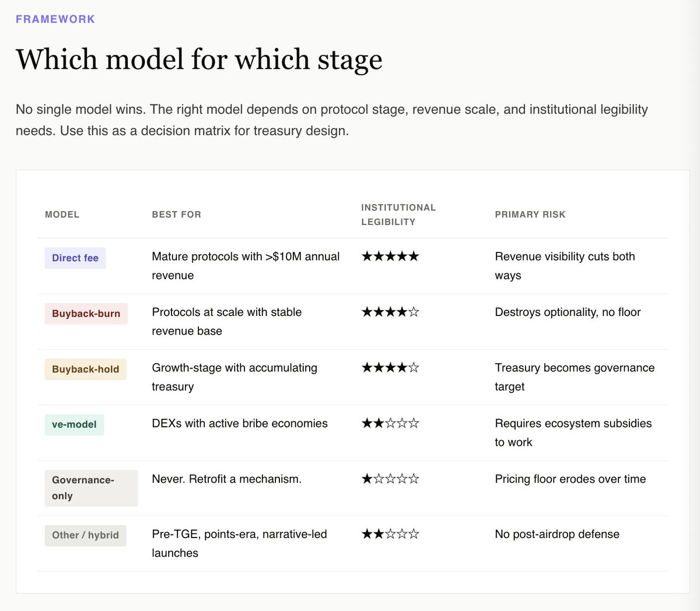Viewport: 700px width, 611px height.
Task: Click 'No post-airdrop defense' risk text
Action: click(557, 534)
